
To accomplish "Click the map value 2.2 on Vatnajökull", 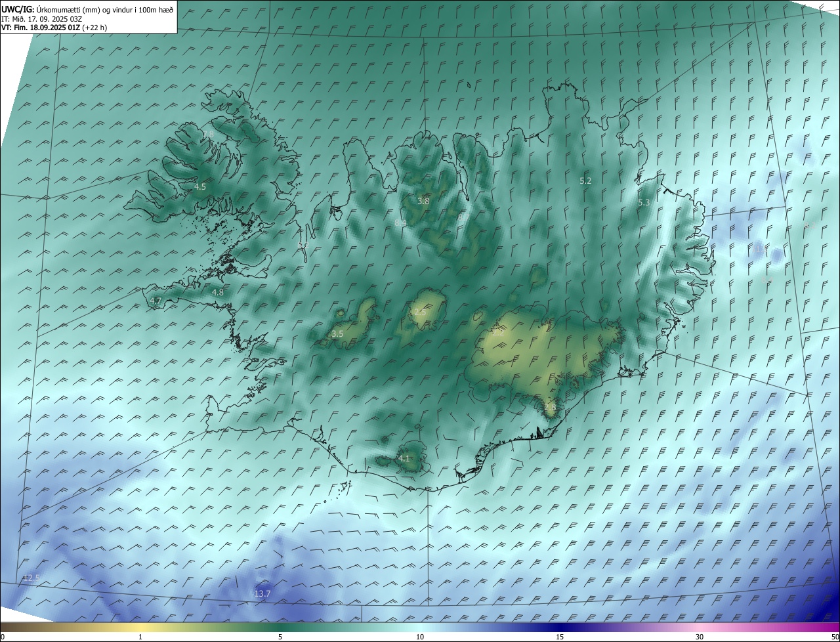I will click(499, 333).
